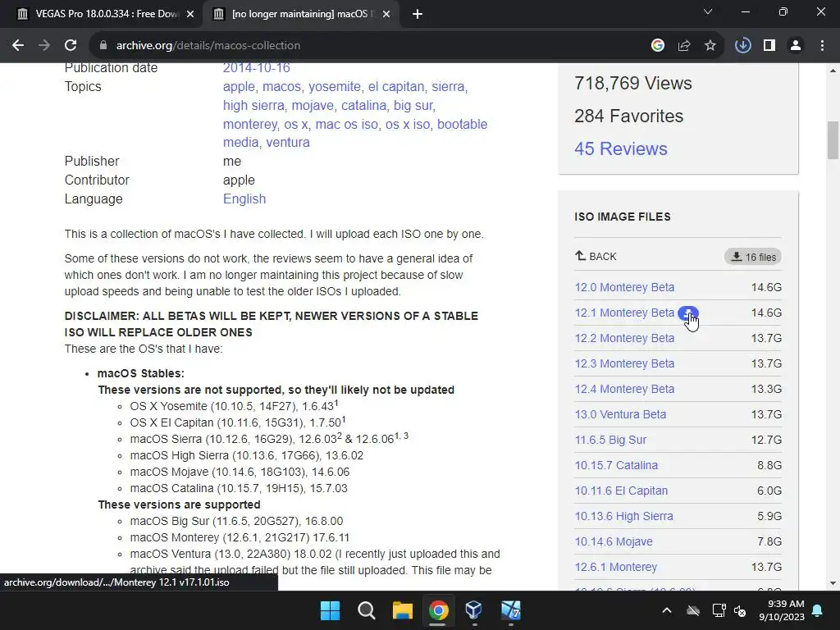The height and width of the screenshot is (630, 840).
Task: Click the scrollbar down arrow
Action: point(833,583)
